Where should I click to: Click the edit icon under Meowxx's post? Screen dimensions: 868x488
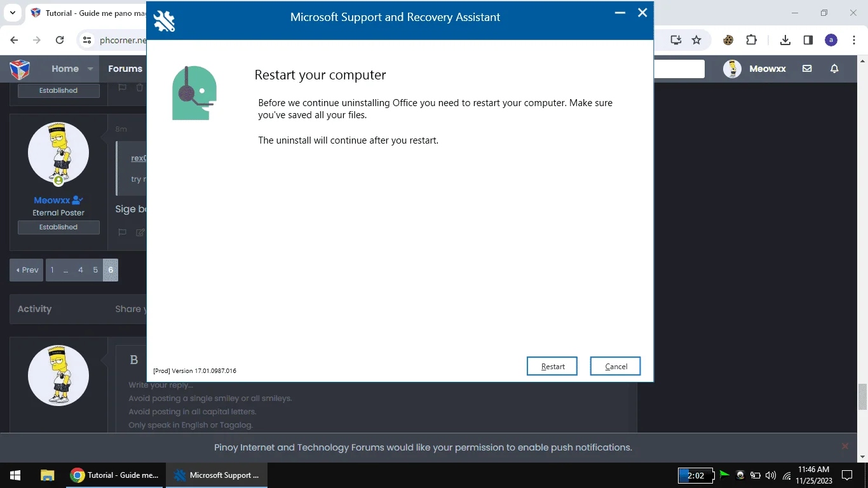[140, 233]
